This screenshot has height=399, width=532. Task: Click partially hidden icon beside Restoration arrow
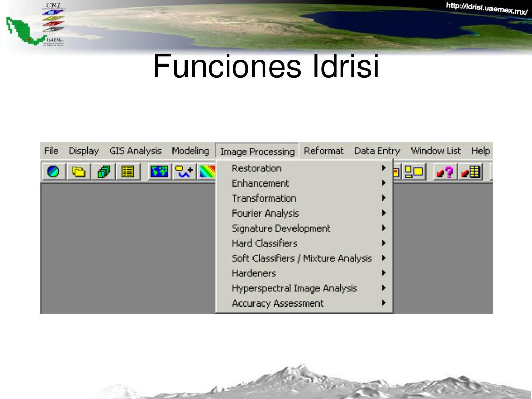pyautogui.click(x=396, y=171)
